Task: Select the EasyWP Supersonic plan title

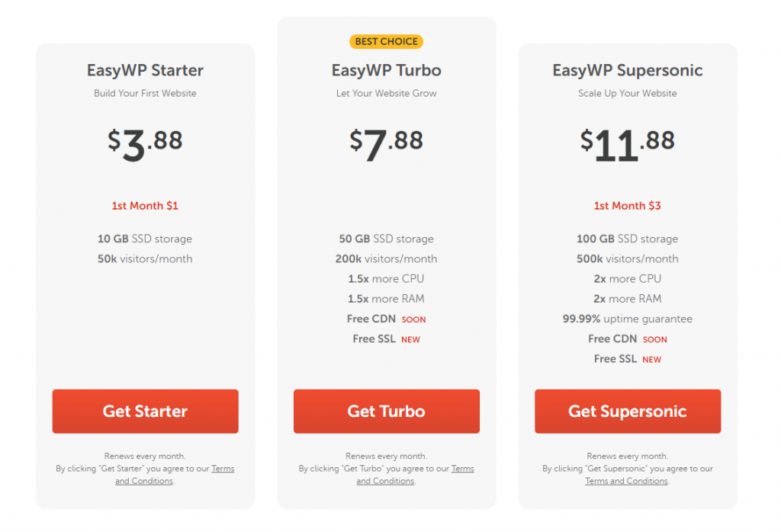Action: pyautogui.click(x=627, y=71)
